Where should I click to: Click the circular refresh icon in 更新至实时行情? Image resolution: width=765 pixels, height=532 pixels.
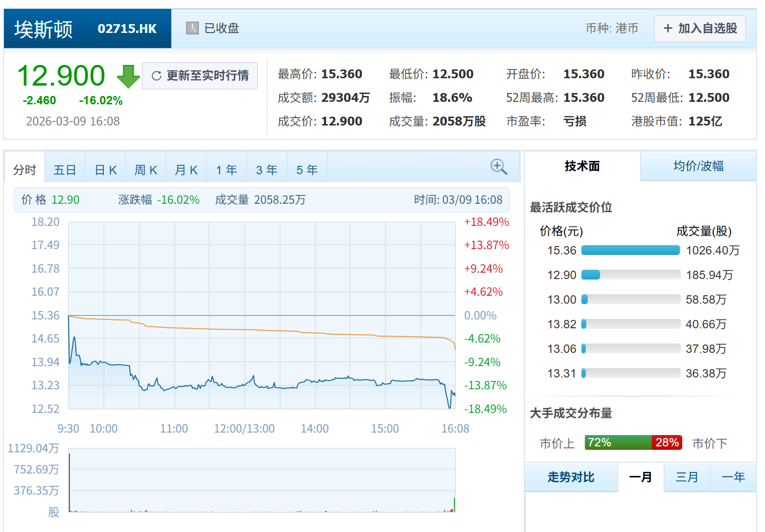click(x=157, y=76)
